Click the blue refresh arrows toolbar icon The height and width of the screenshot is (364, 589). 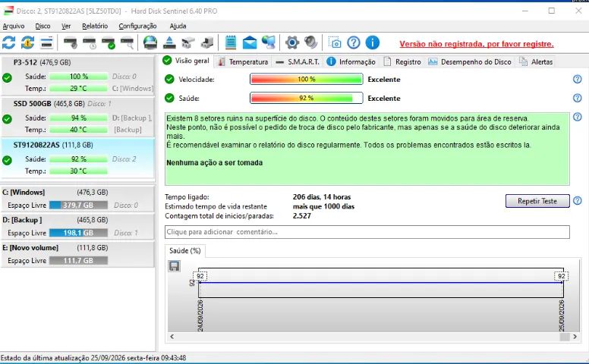pos(8,42)
